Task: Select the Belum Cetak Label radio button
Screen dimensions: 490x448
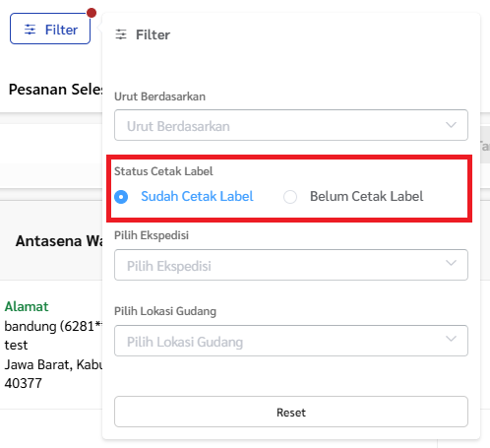Action: click(290, 197)
